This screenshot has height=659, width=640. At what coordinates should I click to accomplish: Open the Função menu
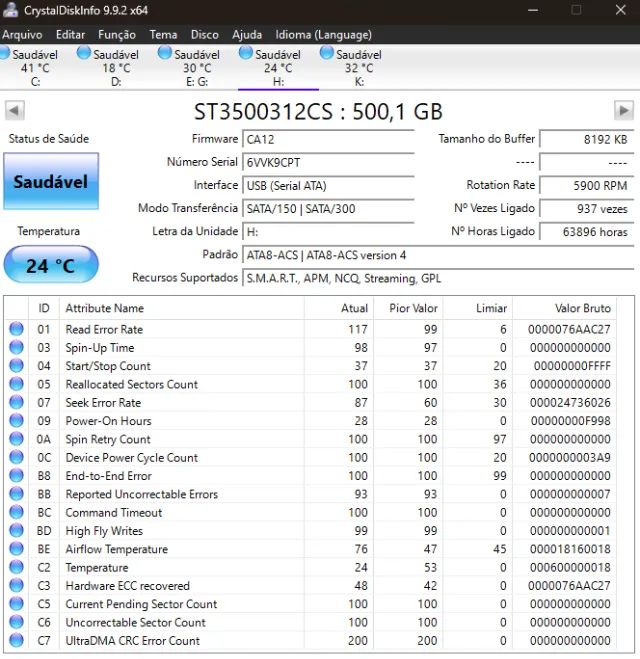click(117, 34)
